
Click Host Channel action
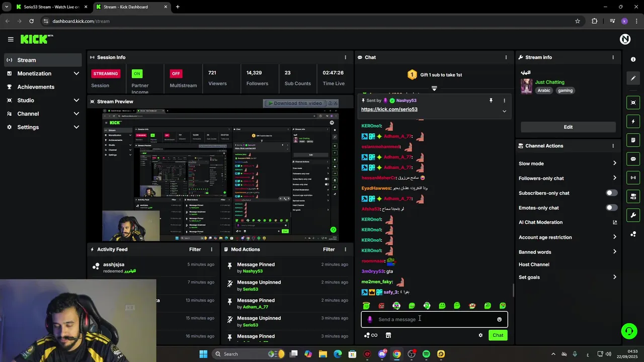pyautogui.click(x=534, y=264)
